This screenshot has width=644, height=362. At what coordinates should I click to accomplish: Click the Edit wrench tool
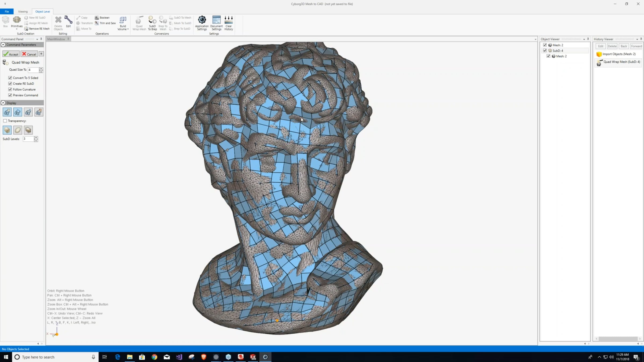[x=68, y=22]
